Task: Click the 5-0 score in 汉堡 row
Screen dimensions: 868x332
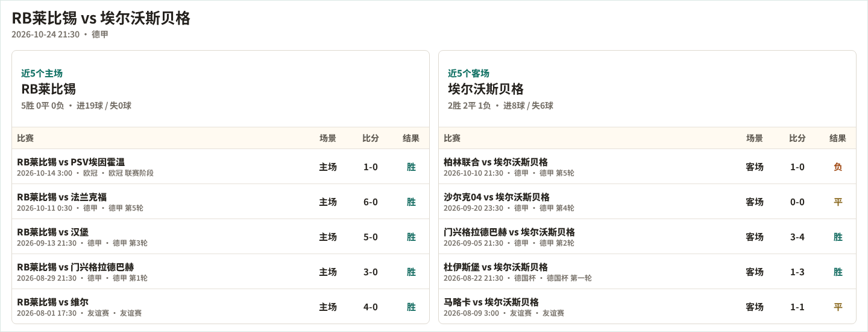Action: [x=371, y=237]
